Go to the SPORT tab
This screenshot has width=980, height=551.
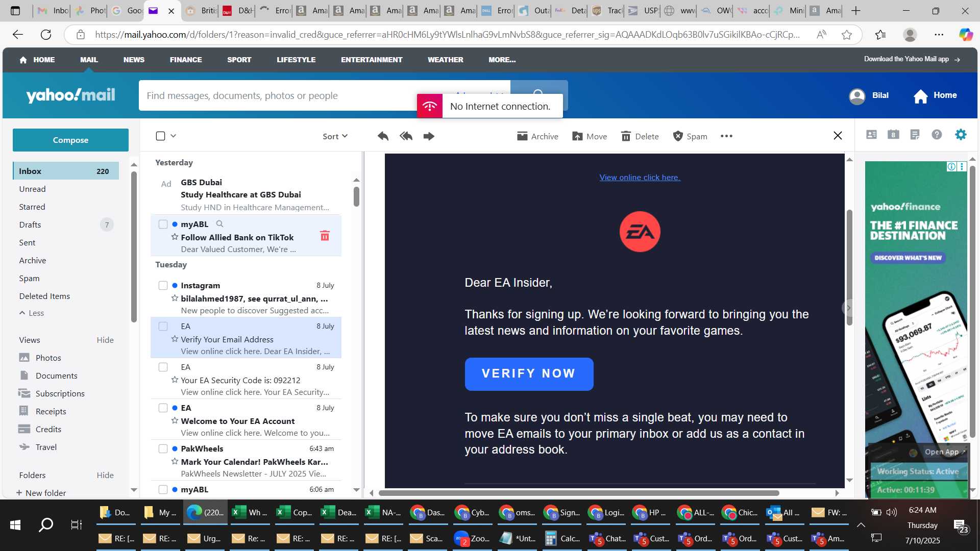coord(239,60)
